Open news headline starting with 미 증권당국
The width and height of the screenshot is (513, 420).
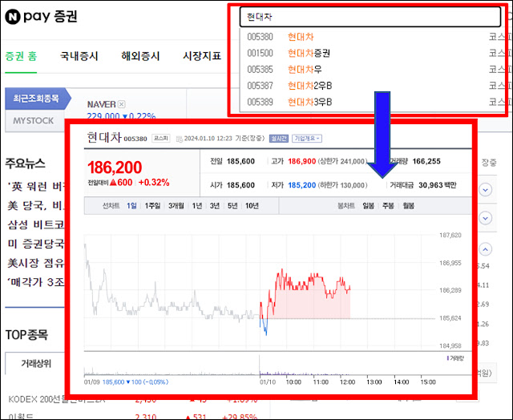(x=36, y=244)
